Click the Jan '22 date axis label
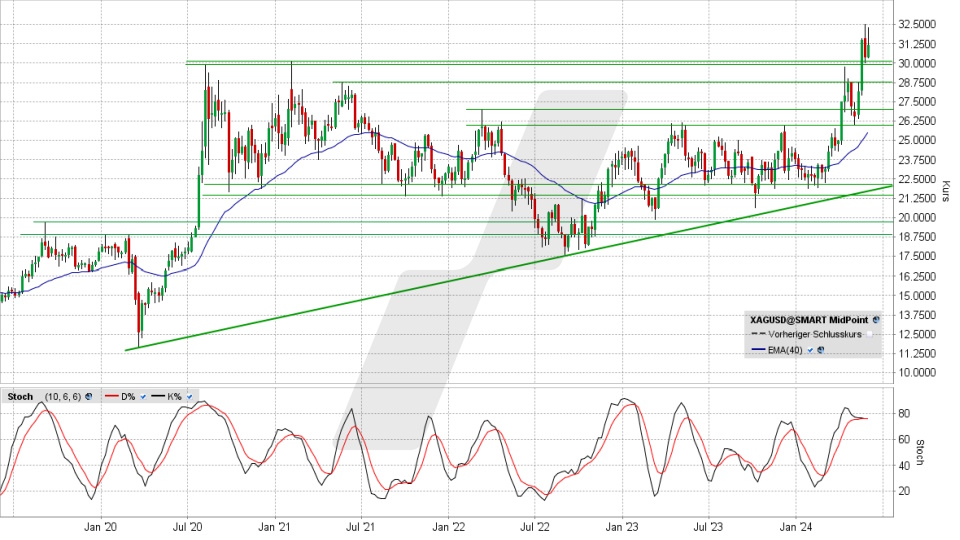The height and width of the screenshot is (540, 960). coord(449,527)
